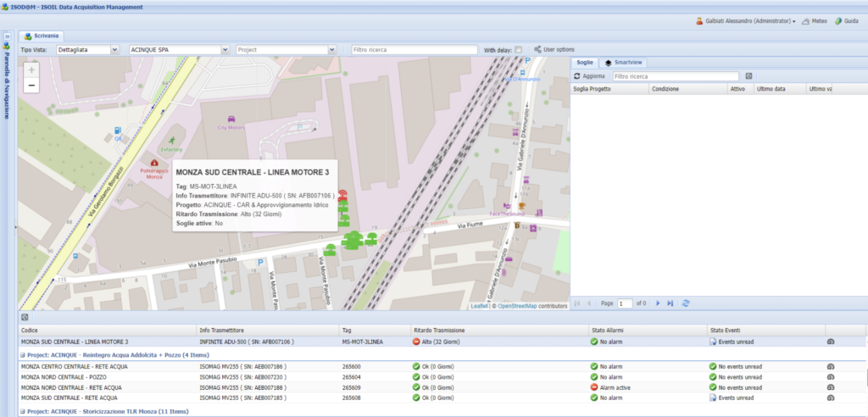Click the map Filtro ricerca search field

[414, 50]
